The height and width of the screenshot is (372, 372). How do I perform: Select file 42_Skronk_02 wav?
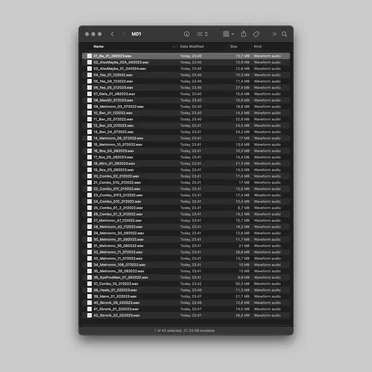pos(186,316)
